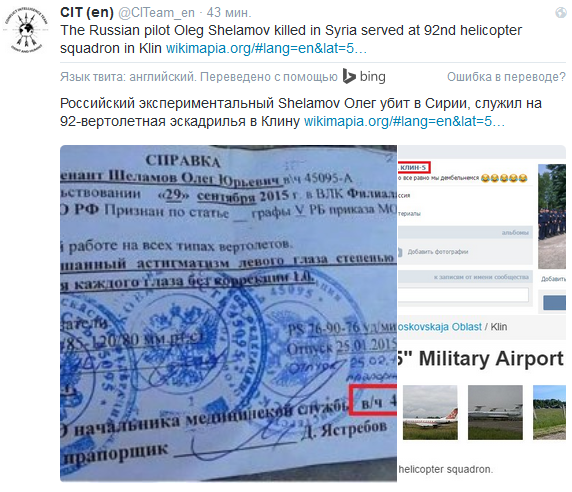Click the globe icon on tweet
Viewport: 572px width, 492px height.
(560, 13)
